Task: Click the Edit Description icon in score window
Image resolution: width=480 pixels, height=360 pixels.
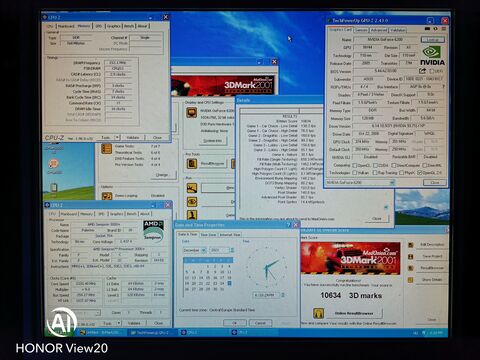Action: (411, 245)
